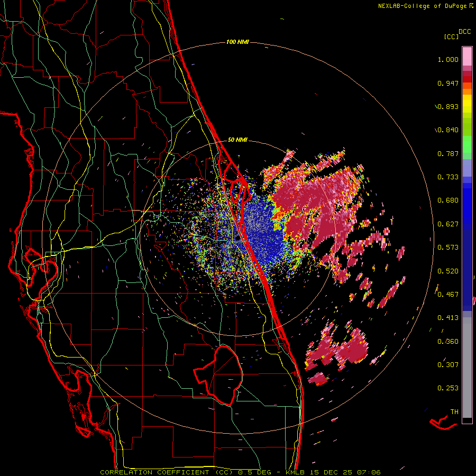Select the 0.680 scale value

pyautogui.click(x=448, y=200)
